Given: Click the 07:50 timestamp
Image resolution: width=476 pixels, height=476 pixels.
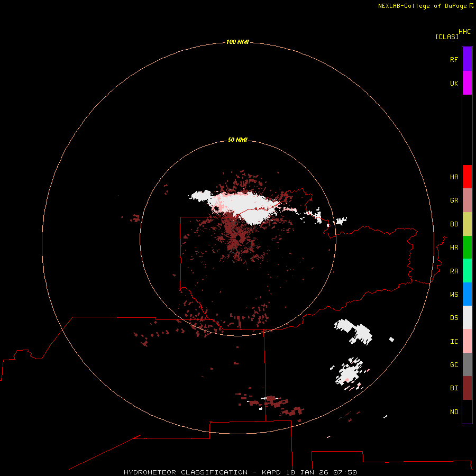Looking at the screenshot, I should [x=345, y=472].
